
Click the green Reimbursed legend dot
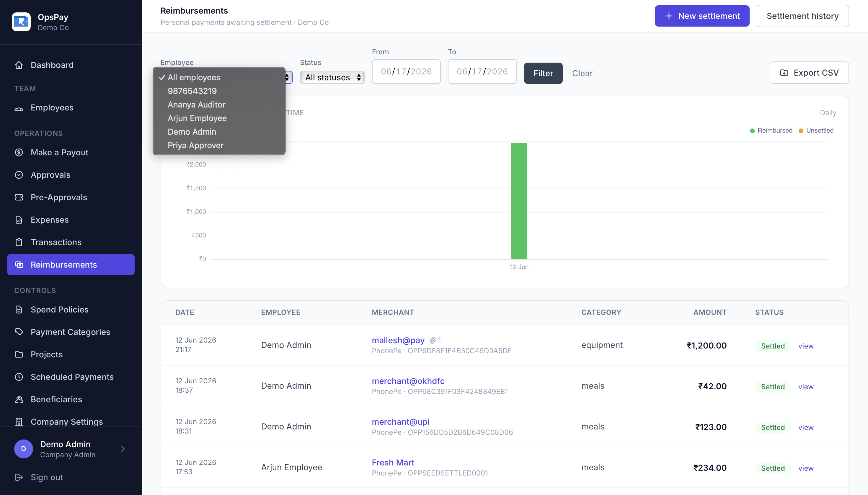(752, 131)
